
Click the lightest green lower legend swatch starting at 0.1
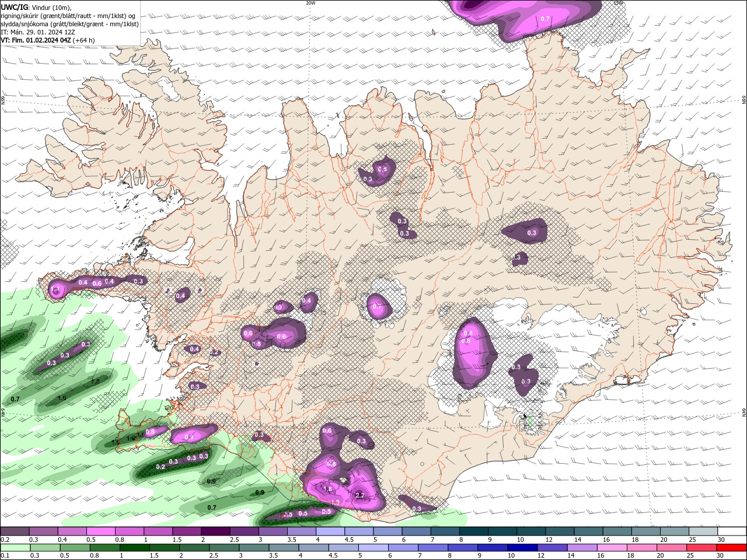tap(15, 548)
